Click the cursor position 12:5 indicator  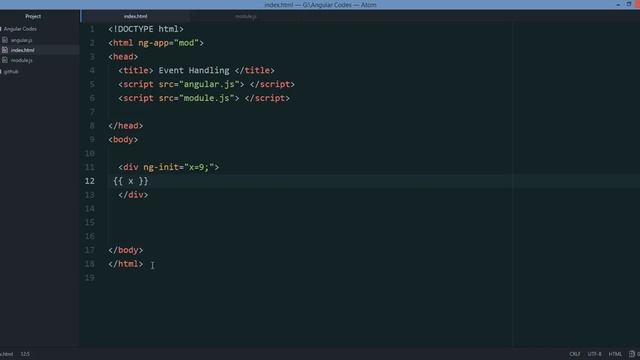pos(25,354)
